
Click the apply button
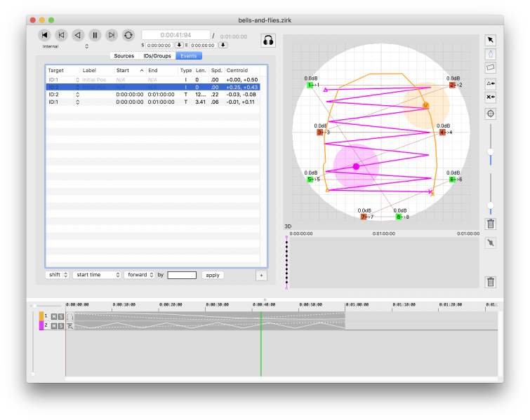[213, 275]
